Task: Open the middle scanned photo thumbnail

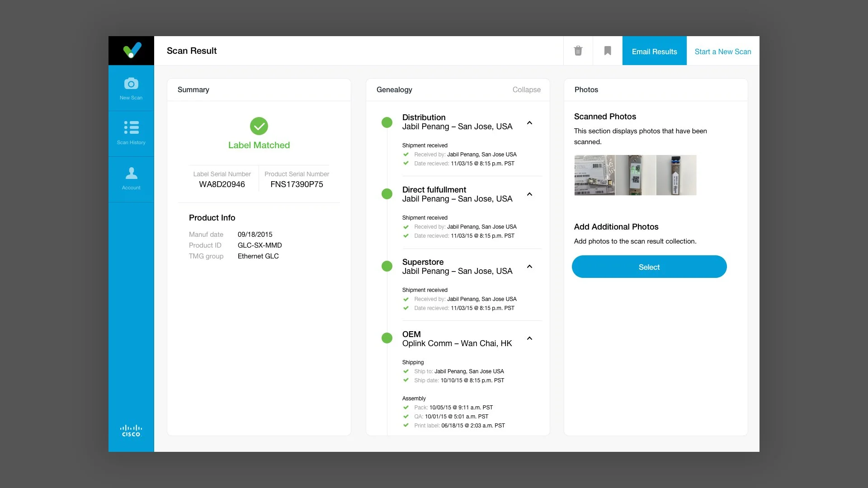Action: (635, 175)
